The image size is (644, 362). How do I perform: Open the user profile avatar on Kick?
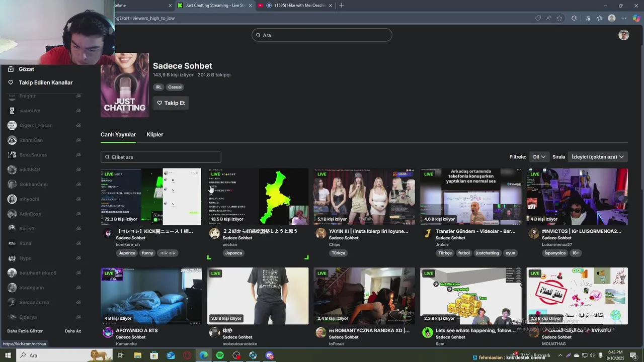pyautogui.click(x=624, y=35)
